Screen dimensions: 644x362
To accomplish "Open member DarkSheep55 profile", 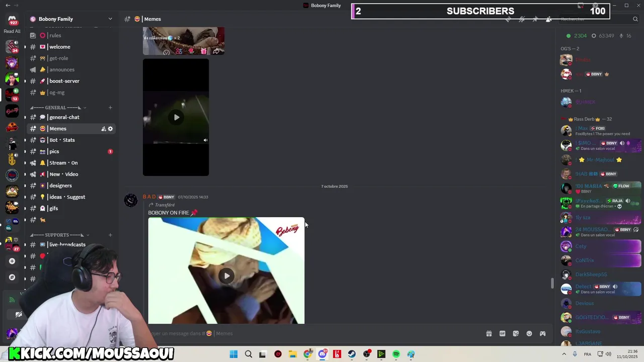I will click(x=600, y=275).
